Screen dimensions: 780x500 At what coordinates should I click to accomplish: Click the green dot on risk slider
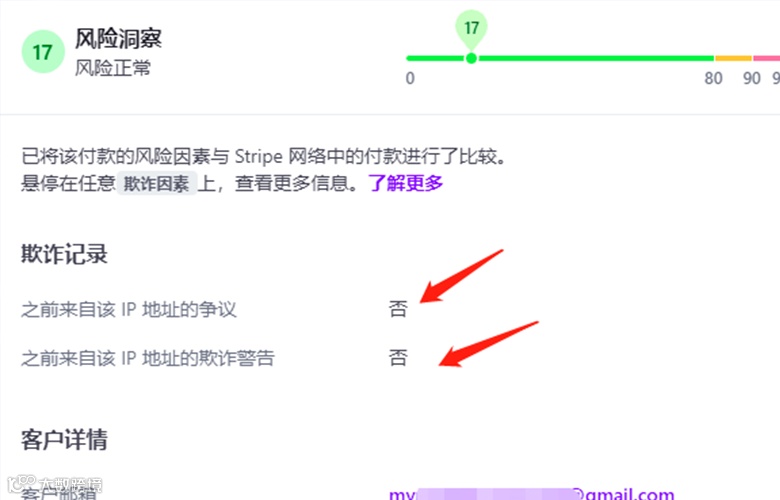pos(471,59)
